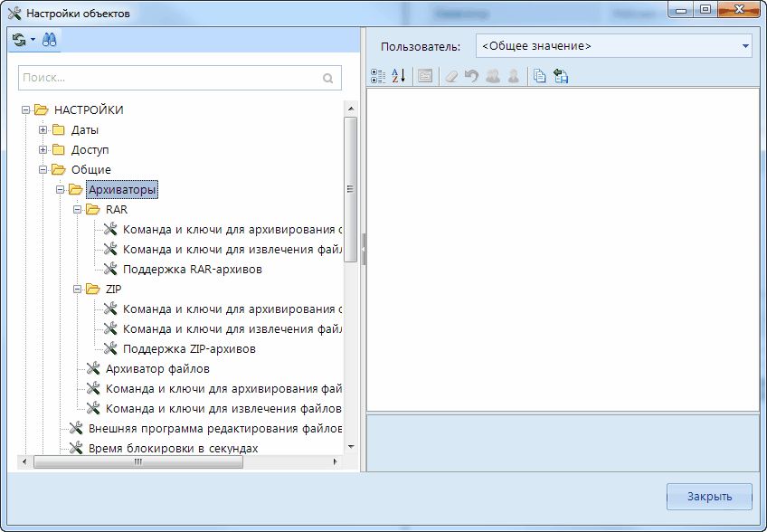This screenshot has width=767, height=532.
Task: Open the Пользователь dropdown list
Action: tap(745, 46)
